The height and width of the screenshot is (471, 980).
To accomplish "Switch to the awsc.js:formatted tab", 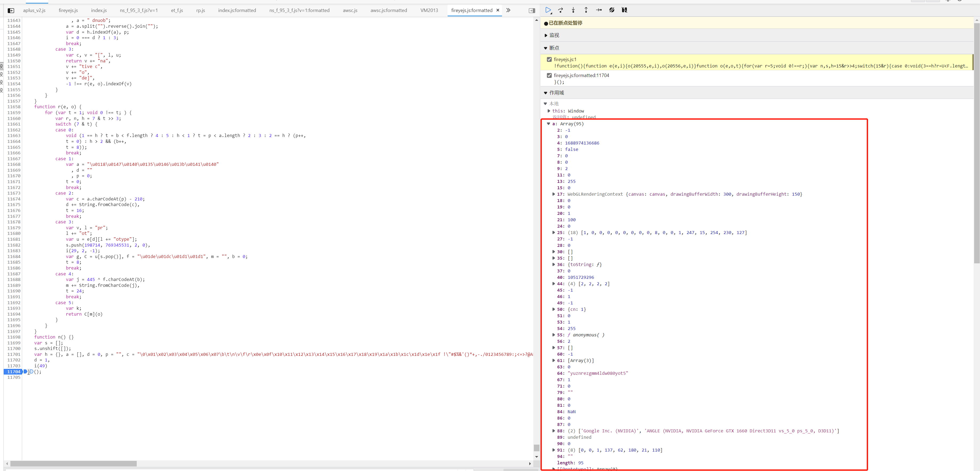I will 388,11.
